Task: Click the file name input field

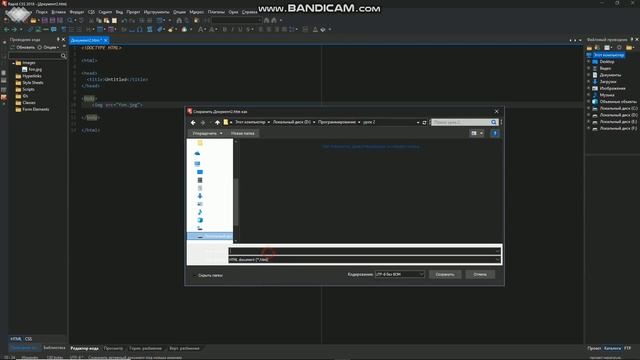Action: (365, 251)
